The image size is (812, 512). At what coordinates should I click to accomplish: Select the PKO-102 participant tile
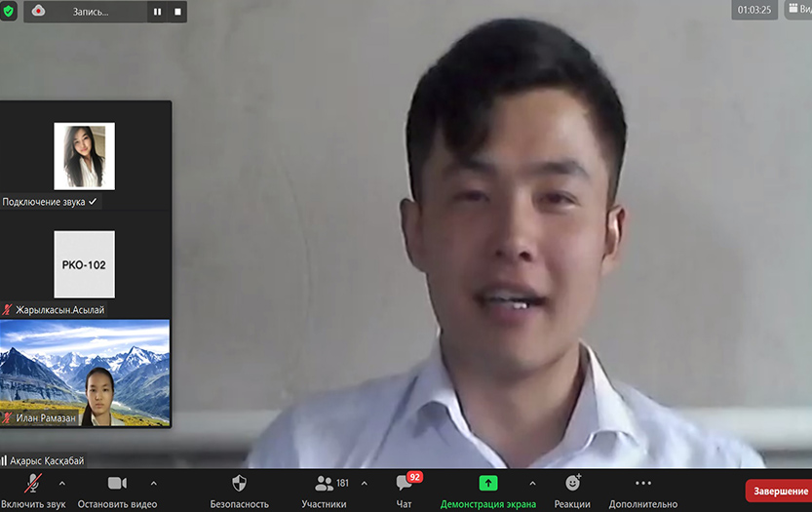[84, 264]
